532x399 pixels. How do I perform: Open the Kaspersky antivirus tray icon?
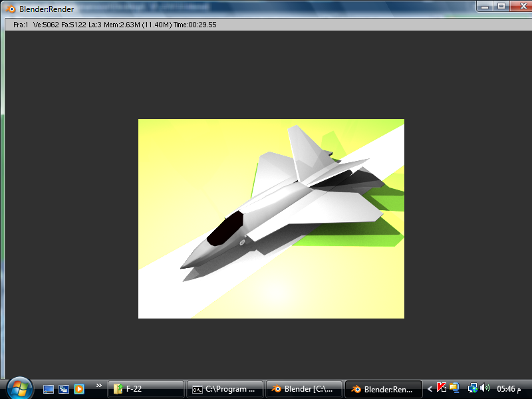(x=442, y=388)
